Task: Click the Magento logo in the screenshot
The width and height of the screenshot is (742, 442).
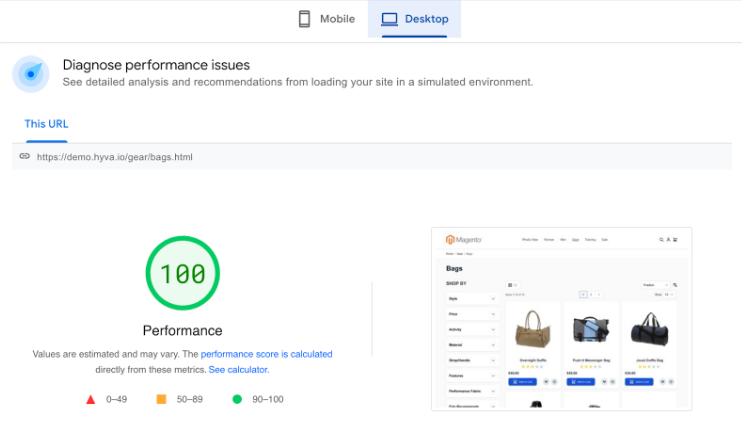Action: [x=463, y=240]
